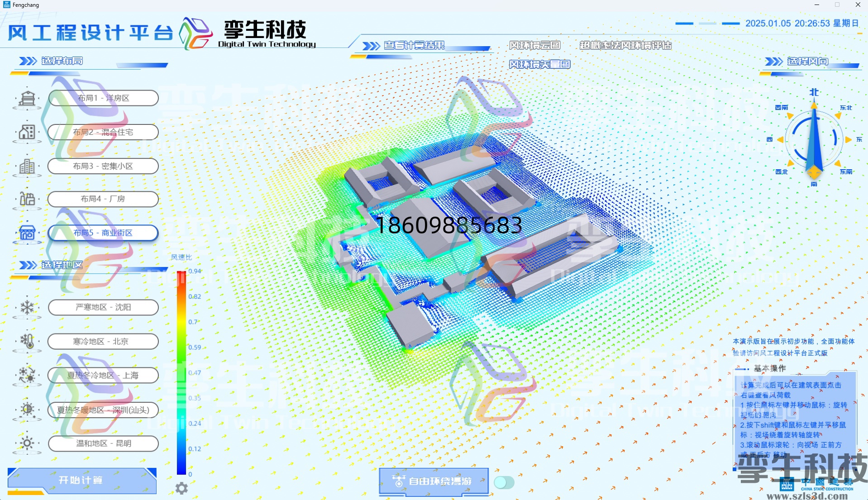
Task: Select 布局4 - 厂房 layout
Action: 103,199
